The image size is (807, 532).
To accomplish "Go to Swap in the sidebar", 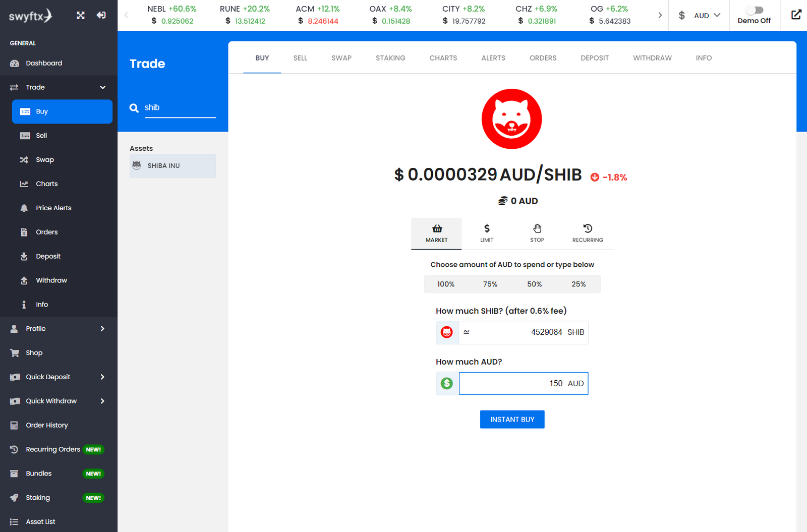I will 62,160.
